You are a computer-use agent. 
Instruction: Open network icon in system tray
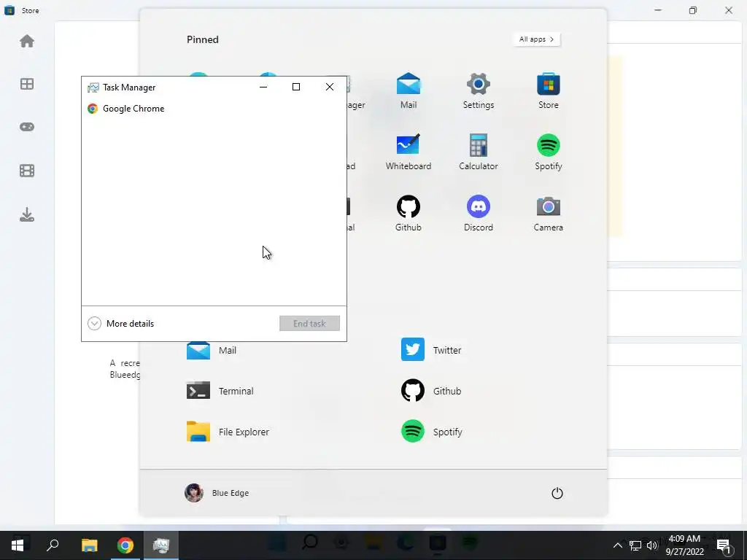pos(635,545)
